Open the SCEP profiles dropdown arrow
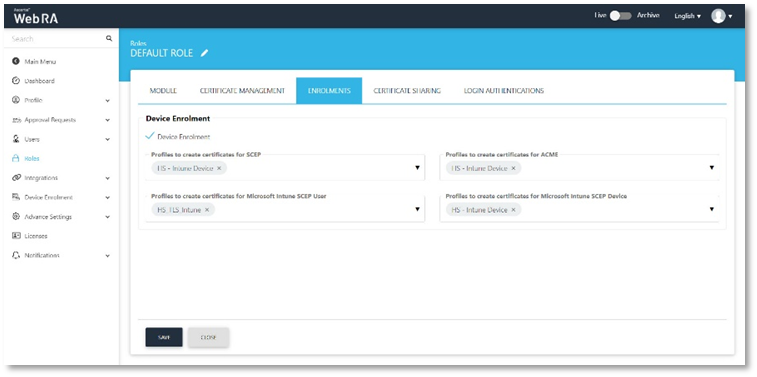Image resolution: width=757 pixels, height=377 pixels. click(x=417, y=168)
